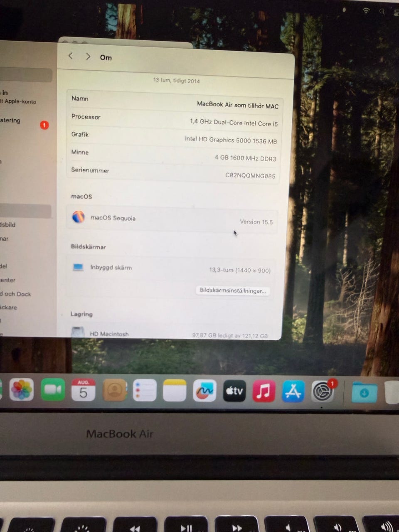Open Downloads folder in the Dock
Screen dimensions: 399x532
[x=365, y=393]
